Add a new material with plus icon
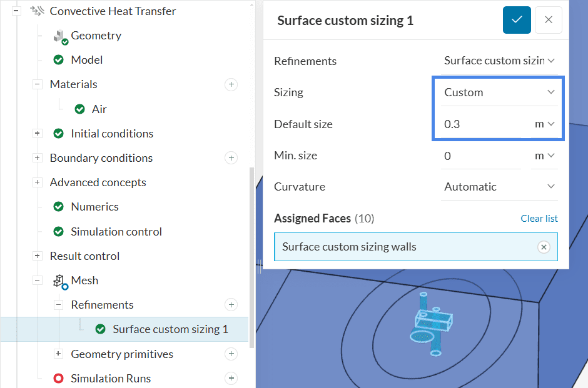 pos(231,84)
